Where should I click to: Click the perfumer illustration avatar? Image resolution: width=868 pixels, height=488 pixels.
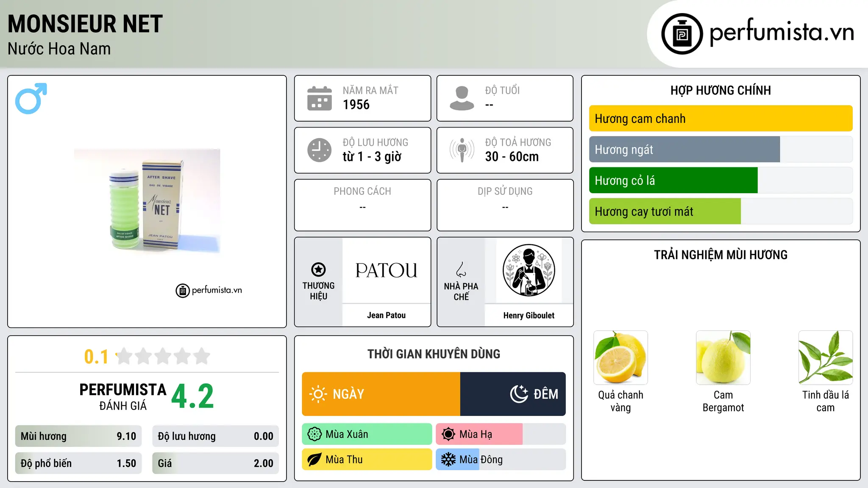coord(529,270)
